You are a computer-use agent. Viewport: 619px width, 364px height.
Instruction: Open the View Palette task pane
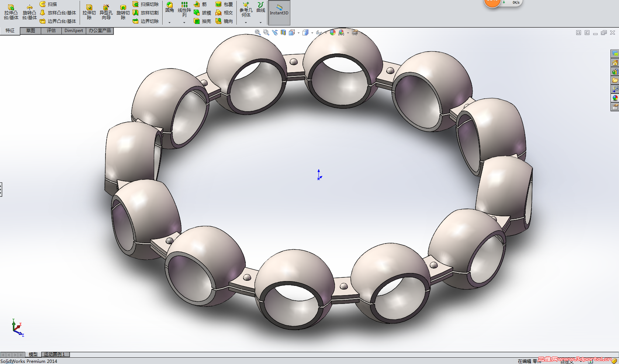point(615,89)
